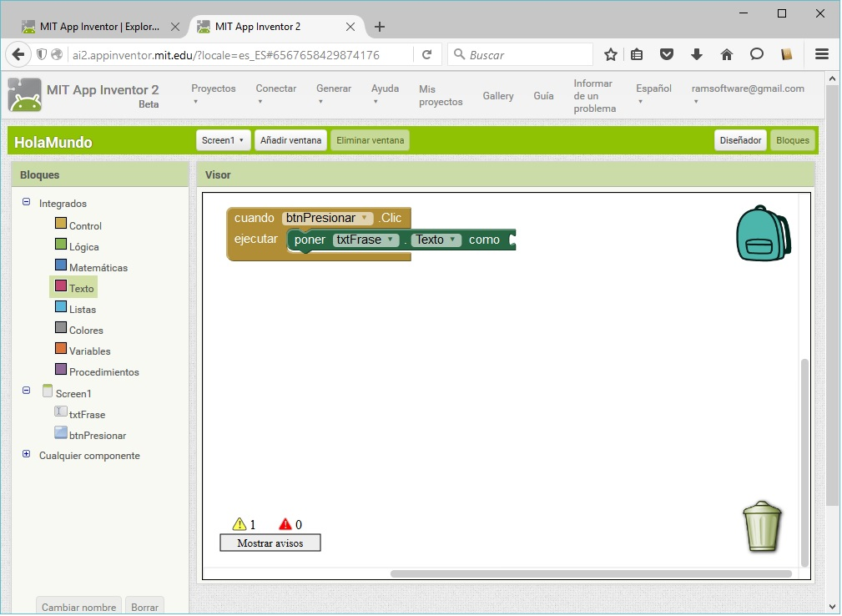Expand the Cualquier componente section
Screen dimensions: 842x616
pyautogui.click(x=26, y=455)
